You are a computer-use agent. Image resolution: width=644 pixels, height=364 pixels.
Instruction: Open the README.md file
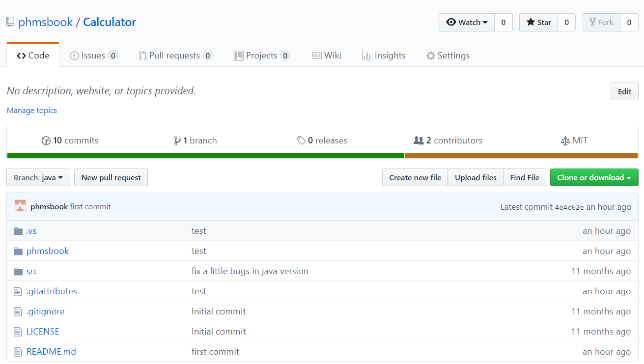(x=51, y=352)
